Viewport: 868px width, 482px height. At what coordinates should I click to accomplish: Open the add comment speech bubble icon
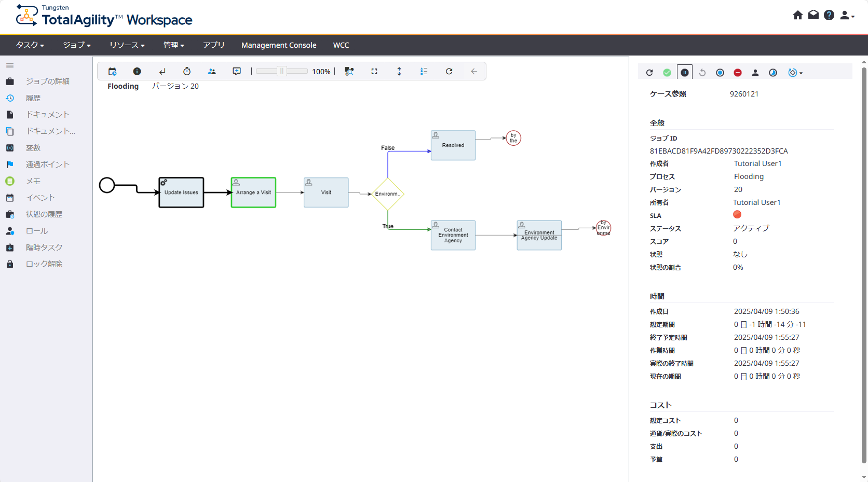tap(237, 72)
